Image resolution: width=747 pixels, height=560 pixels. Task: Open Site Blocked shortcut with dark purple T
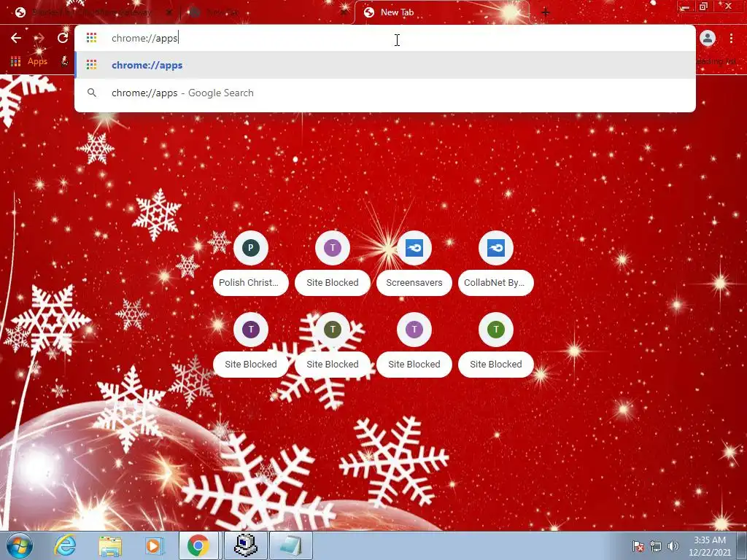[251, 345]
